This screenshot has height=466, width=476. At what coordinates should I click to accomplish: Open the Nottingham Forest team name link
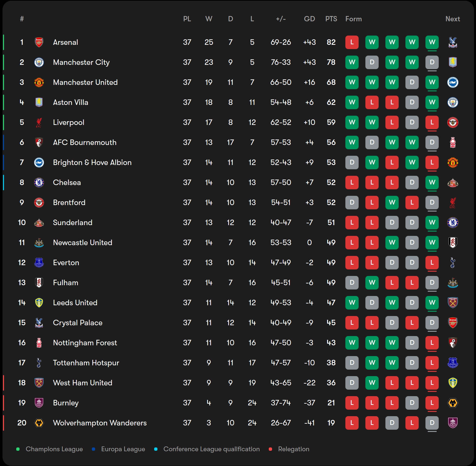tap(85, 343)
